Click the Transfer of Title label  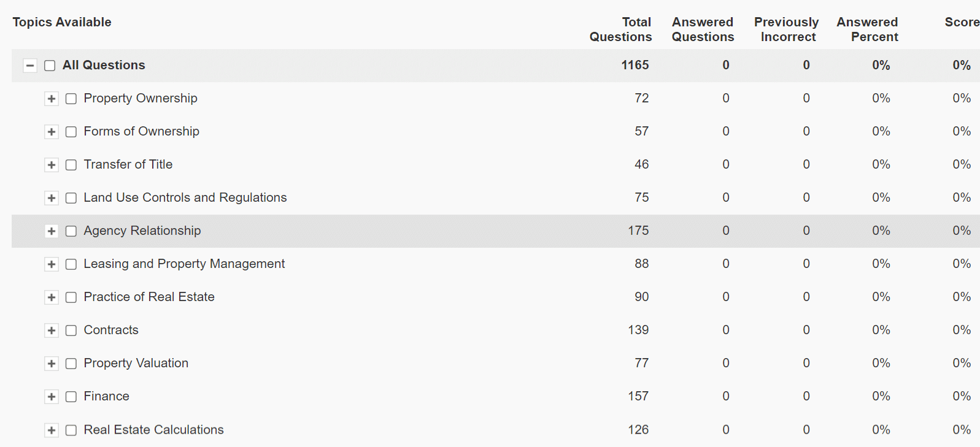(128, 164)
